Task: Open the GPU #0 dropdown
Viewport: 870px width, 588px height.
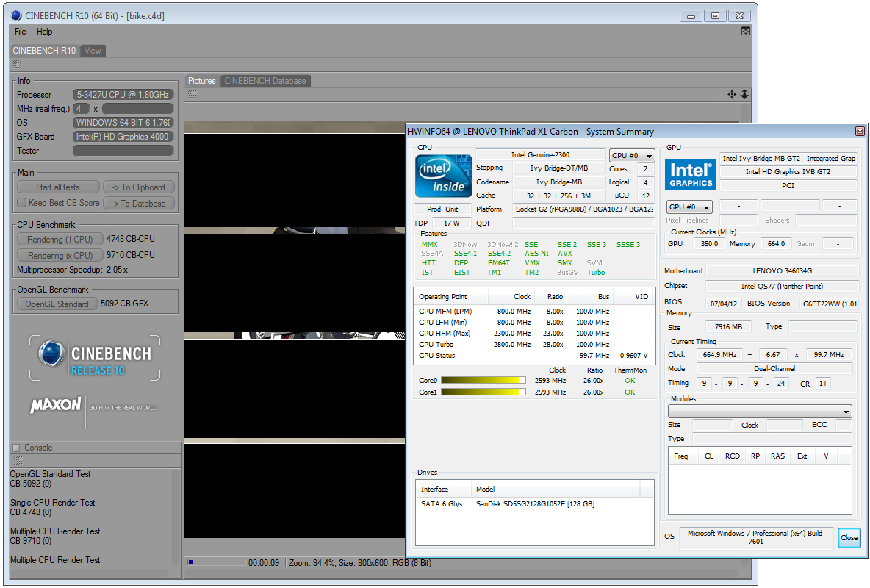Action: pos(689,207)
